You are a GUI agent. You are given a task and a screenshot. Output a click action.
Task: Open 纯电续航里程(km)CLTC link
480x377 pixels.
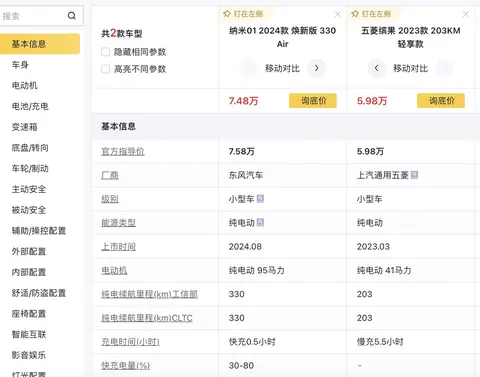[147, 318]
